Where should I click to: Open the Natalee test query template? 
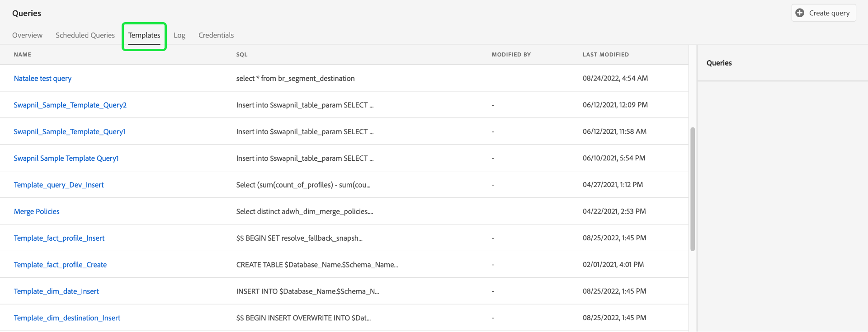pyautogui.click(x=42, y=79)
